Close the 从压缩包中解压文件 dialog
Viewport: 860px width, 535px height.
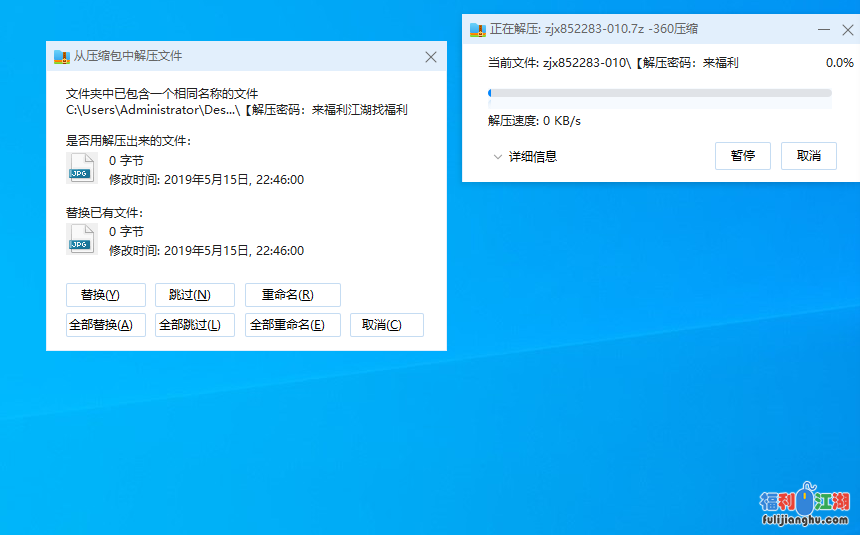(x=431, y=57)
